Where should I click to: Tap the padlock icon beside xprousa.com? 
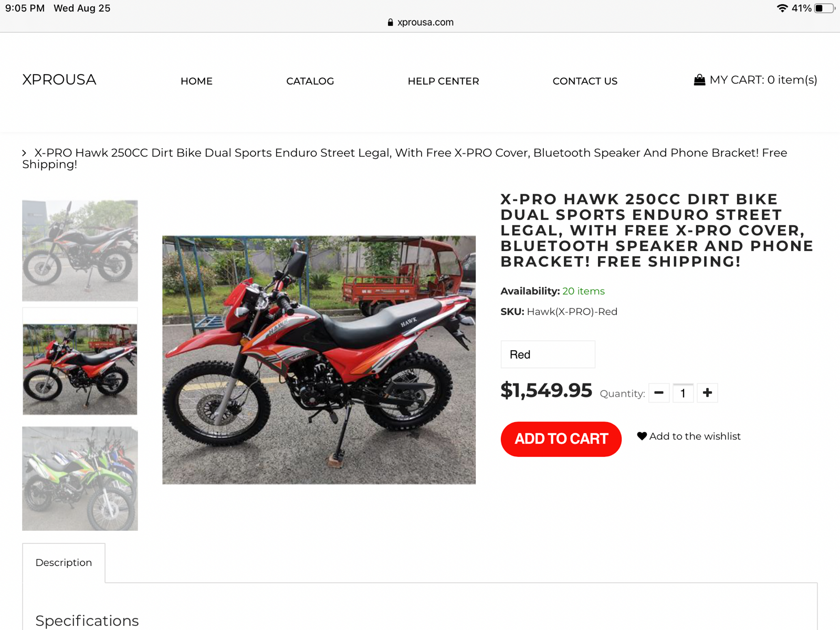390,23
